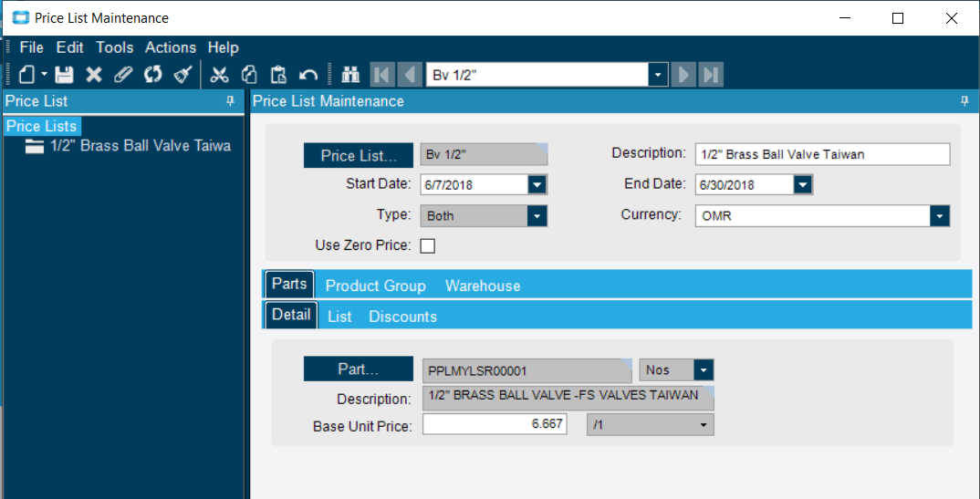Click the Price List ID field Bv 1/2"
Image resolution: width=980 pixels, height=499 pixels.
(x=484, y=154)
